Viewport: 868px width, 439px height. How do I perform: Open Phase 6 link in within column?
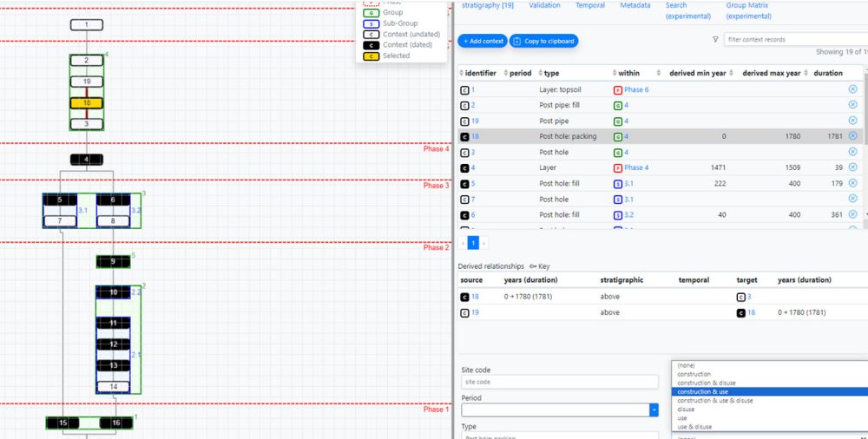click(x=636, y=89)
